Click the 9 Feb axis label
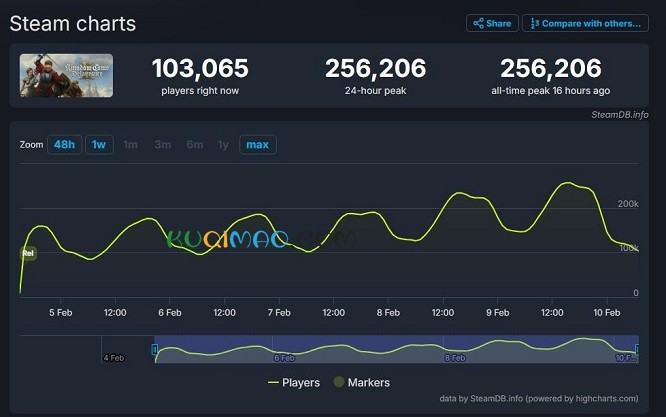Viewport: 666px width, 417px height. [x=497, y=313]
